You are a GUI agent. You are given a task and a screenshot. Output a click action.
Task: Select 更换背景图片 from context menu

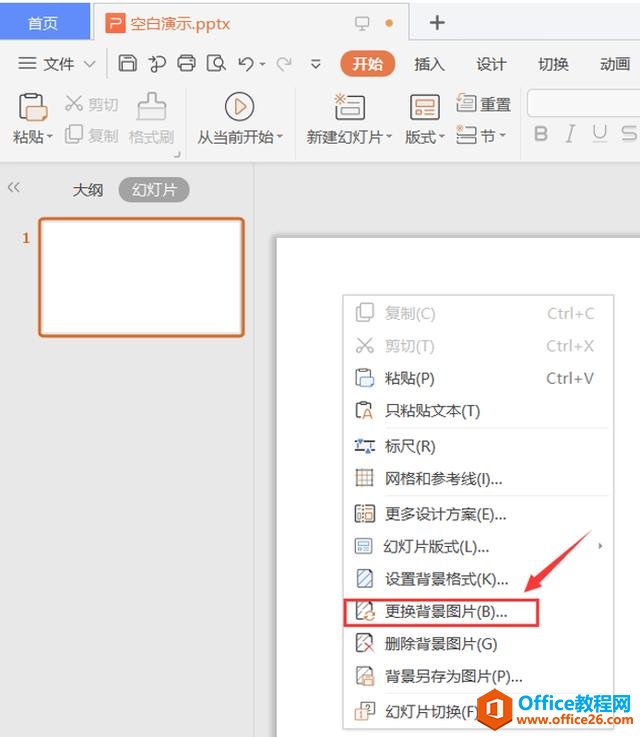coord(446,611)
